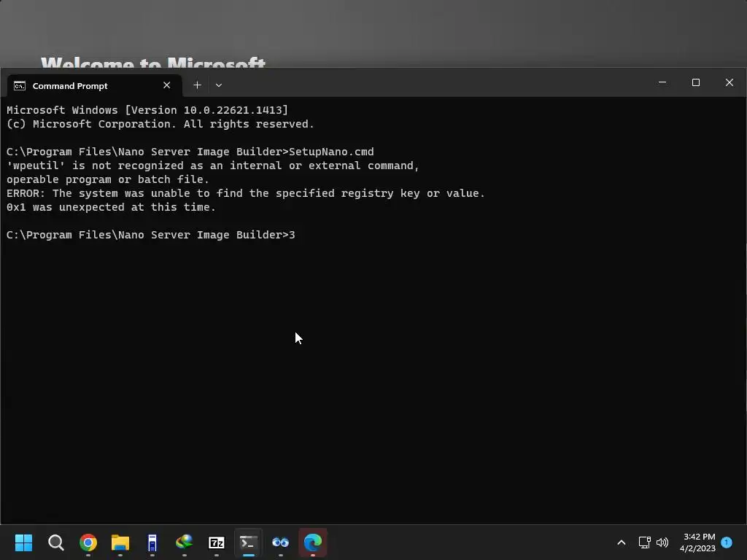Open taskbar Search
This screenshot has width=747, height=560.
point(55,542)
